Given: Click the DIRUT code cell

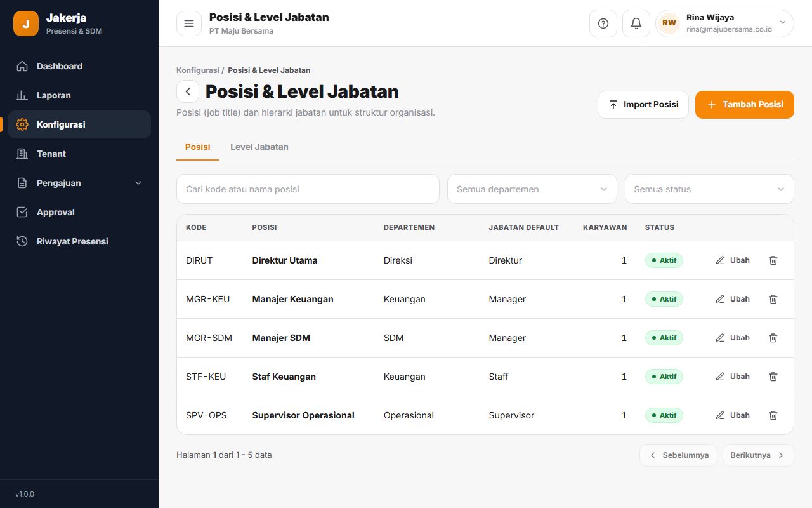Looking at the screenshot, I should point(199,260).
